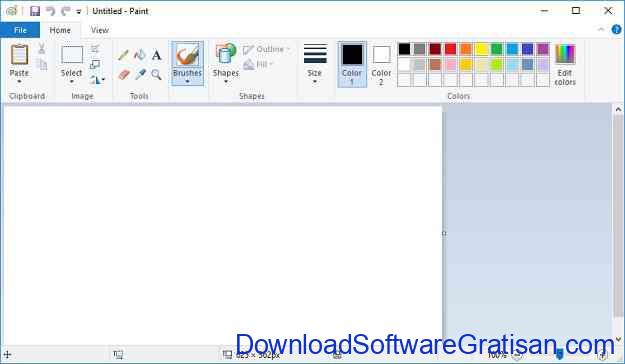
Task: Toggle the Color 1 selector
Action: click(x=352, y=64)
